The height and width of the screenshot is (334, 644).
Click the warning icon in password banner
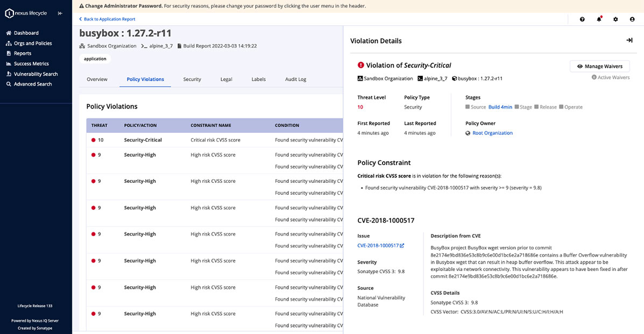coord(81,6)
